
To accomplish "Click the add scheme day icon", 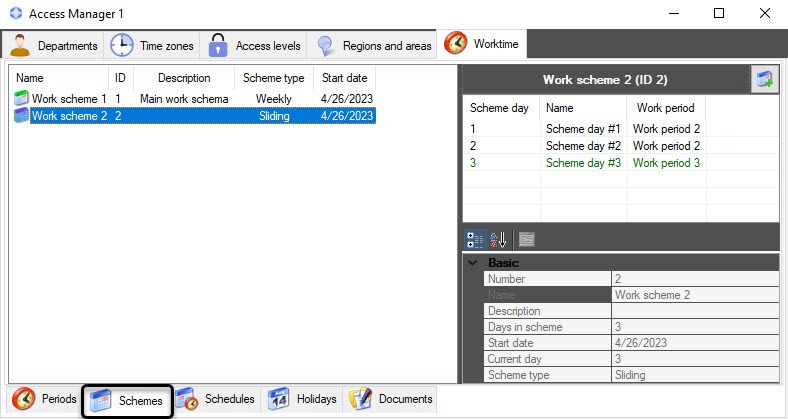I will coord(764,79).
